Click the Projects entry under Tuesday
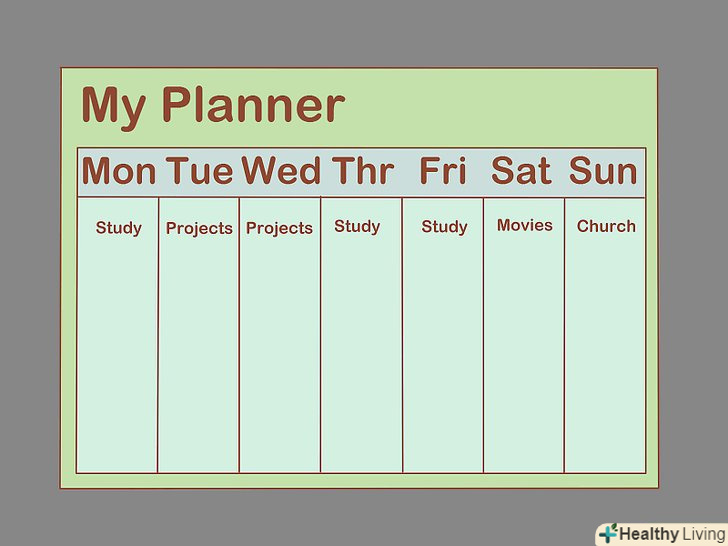 point(199,229)
